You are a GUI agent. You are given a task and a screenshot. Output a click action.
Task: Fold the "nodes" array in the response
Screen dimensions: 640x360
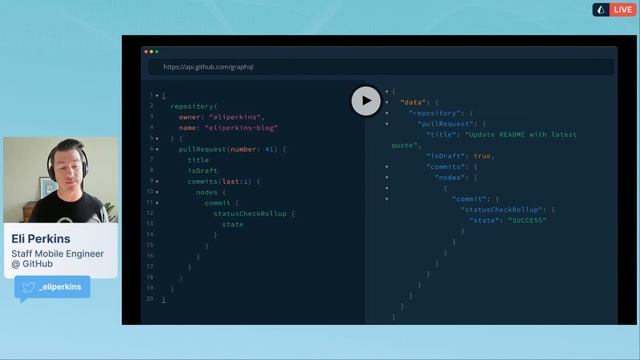click(387, 178)
